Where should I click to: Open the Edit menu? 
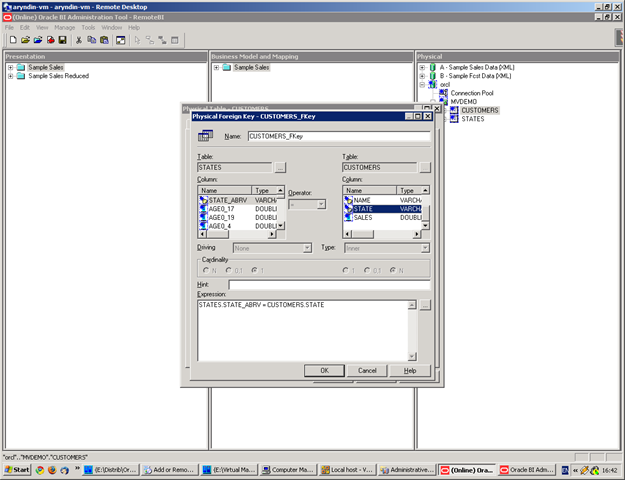coord(25,28)
